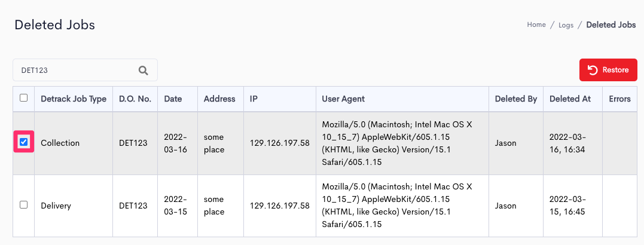This screenshot has width=644, height=245.
Task: Click the Address column header
Action: click(219, 99)
